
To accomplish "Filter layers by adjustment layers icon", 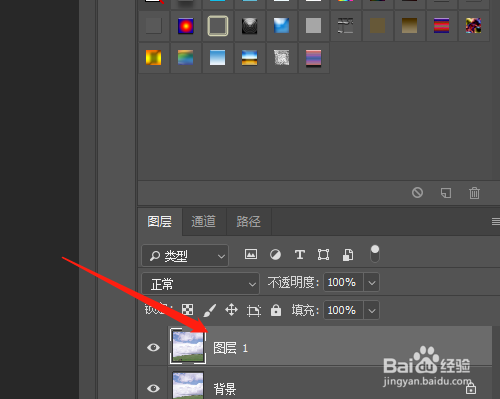I will (x=275, y=255).
